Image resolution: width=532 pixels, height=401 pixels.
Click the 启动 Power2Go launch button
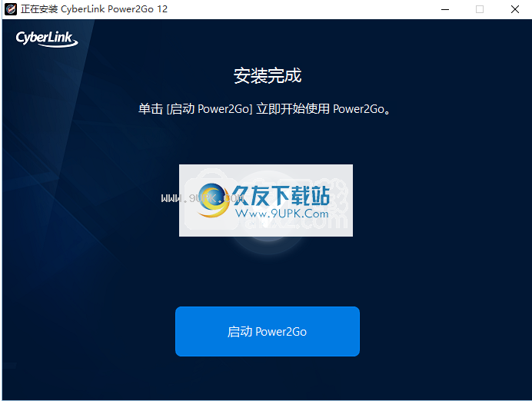(268, 331)
